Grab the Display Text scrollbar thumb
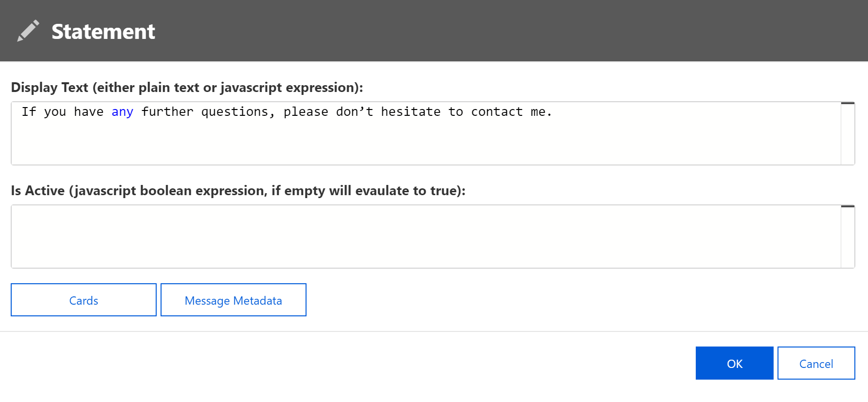This screenshot has width=868, height=402. (848, 103)
